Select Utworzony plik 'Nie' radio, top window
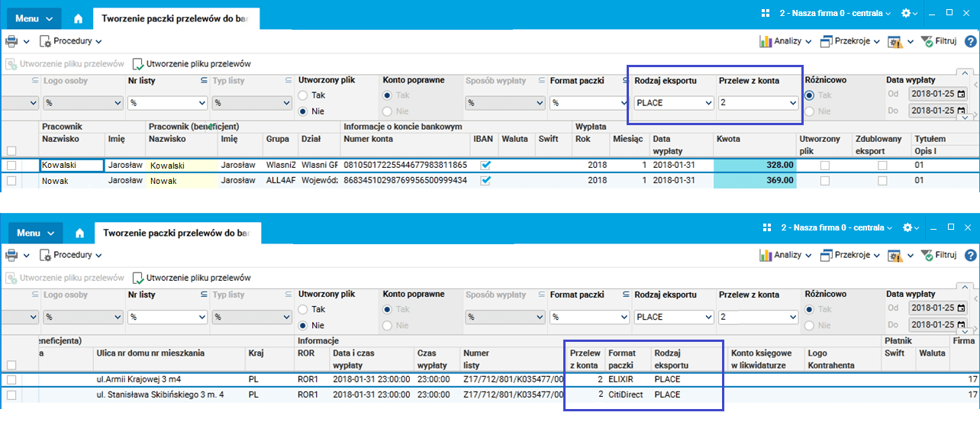980x422 pixels. pyautogui.click(x=303, y=111)
